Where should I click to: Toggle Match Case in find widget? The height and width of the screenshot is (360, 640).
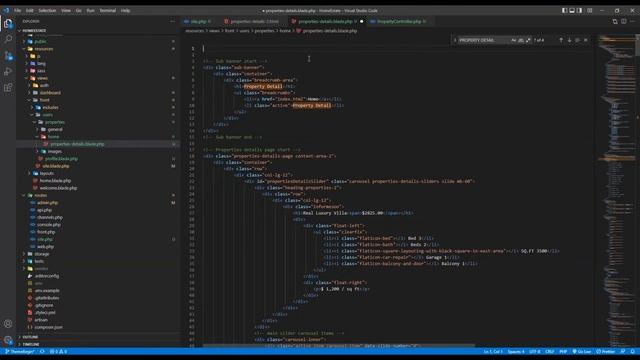[513, 40]
